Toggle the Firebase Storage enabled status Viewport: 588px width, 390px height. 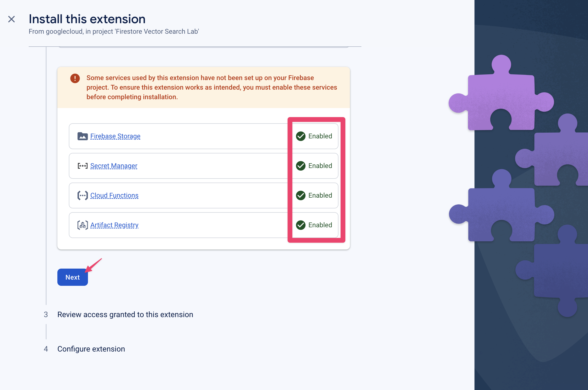pos(314,136)
